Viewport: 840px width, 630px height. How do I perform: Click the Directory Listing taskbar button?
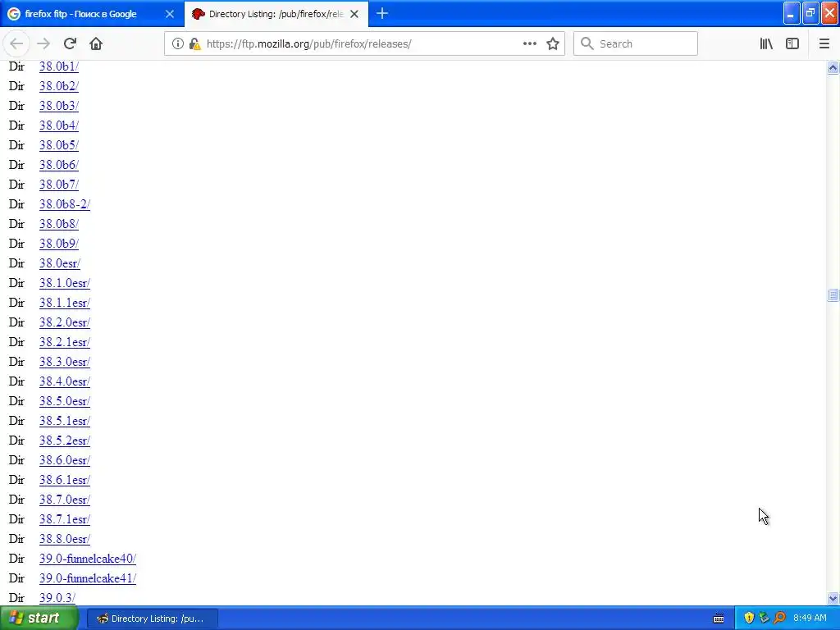pos(152,619)
